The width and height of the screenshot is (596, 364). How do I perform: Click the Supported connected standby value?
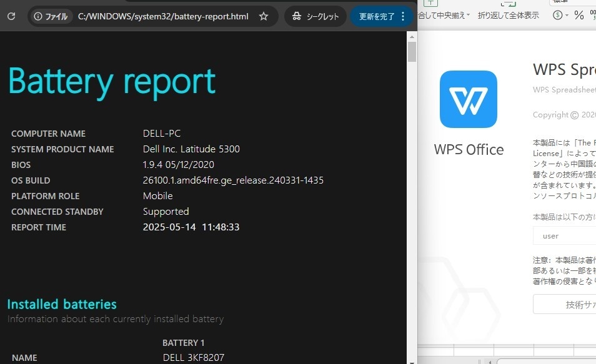[166, 212]
